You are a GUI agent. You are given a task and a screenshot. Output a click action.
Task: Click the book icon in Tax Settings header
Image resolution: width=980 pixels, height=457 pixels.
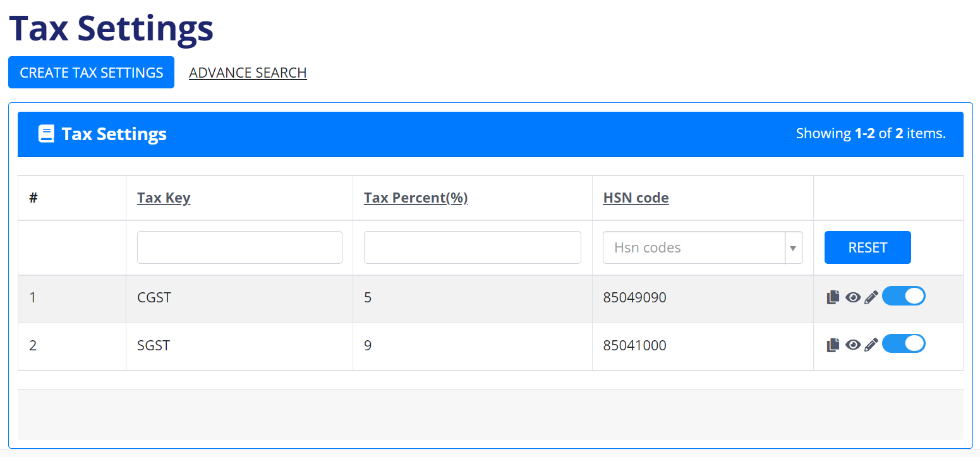(46, 134)
